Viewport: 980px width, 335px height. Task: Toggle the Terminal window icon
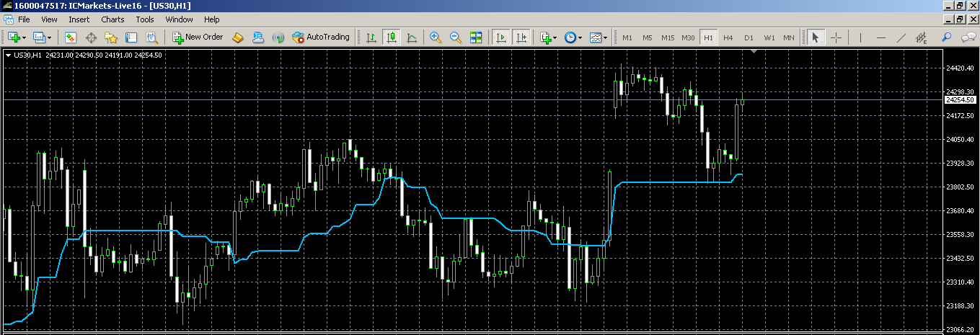click(131, 37)
